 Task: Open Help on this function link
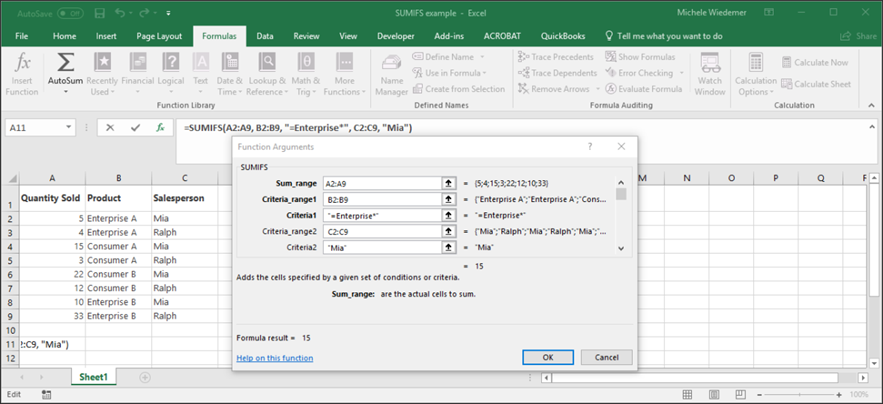click(x=275, y=358)
